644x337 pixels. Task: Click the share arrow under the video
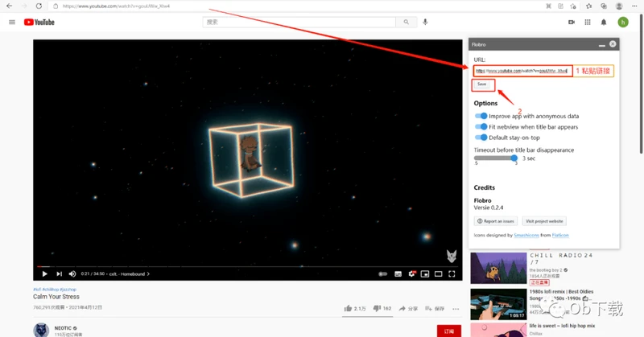pos(402,308)
